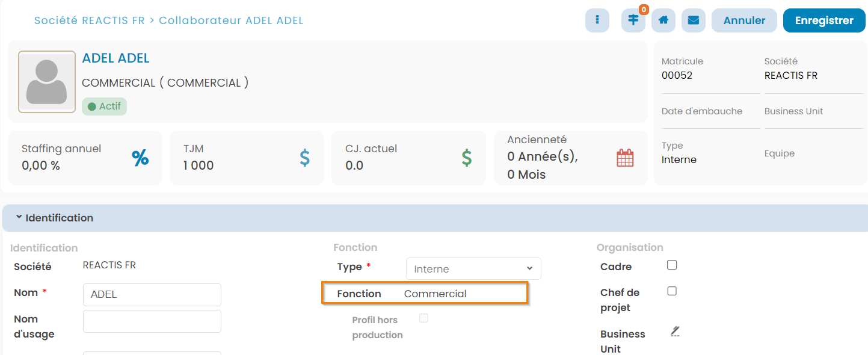Open the three-dot more options menu
The width and height of the screenshot is (868, 355).
click(597, 20)
